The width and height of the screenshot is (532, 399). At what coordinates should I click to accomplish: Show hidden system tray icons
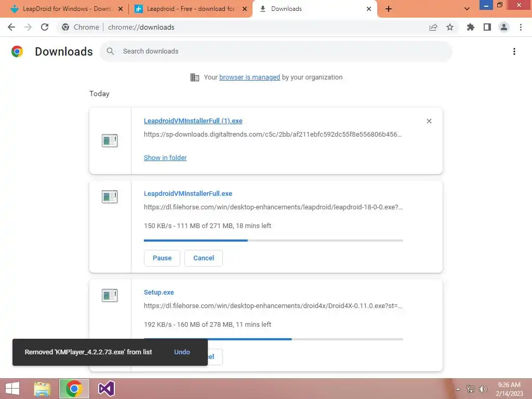point(458,389)
